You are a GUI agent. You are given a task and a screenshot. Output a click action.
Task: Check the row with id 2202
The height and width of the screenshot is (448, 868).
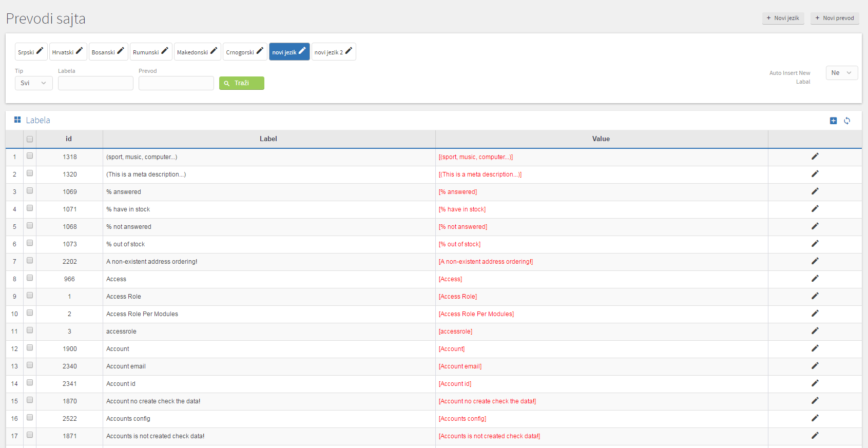click(30, 261)
